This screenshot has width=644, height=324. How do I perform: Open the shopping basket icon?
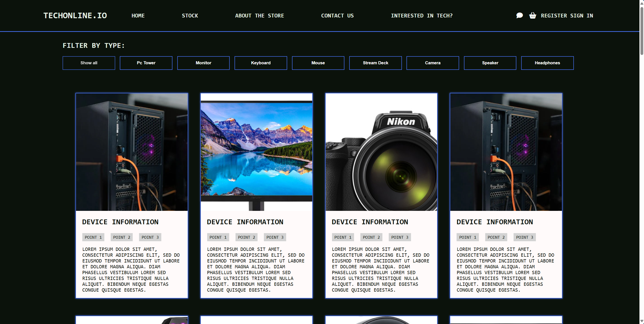533,15
